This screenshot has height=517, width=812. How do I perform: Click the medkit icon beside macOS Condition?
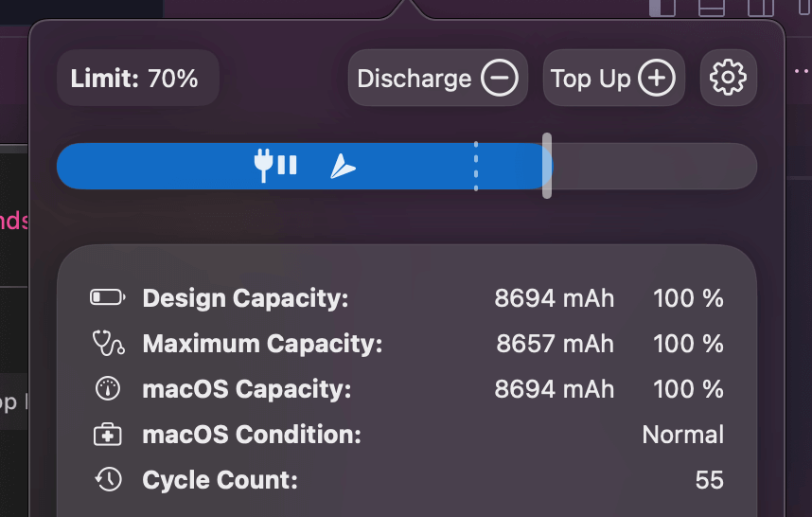[x=108, y=435]
